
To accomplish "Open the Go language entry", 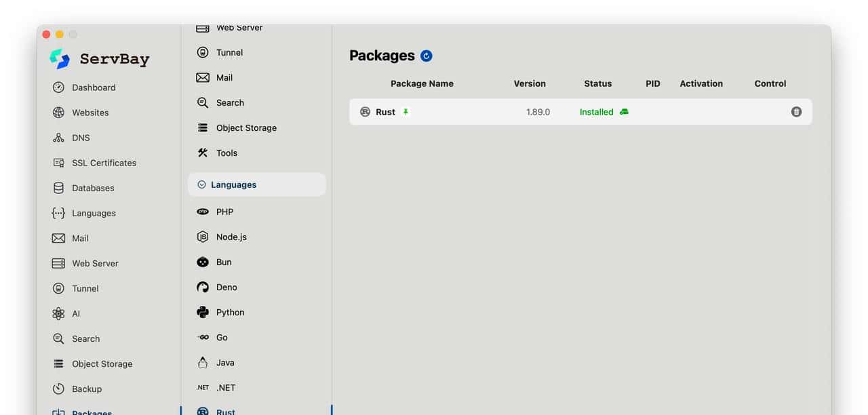I will 222,337.
